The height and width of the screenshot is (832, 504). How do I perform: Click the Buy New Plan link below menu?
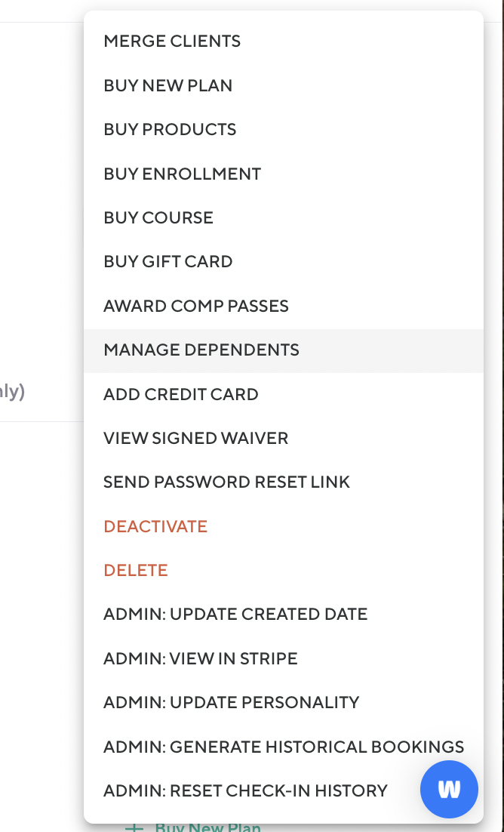coord(207,827)
